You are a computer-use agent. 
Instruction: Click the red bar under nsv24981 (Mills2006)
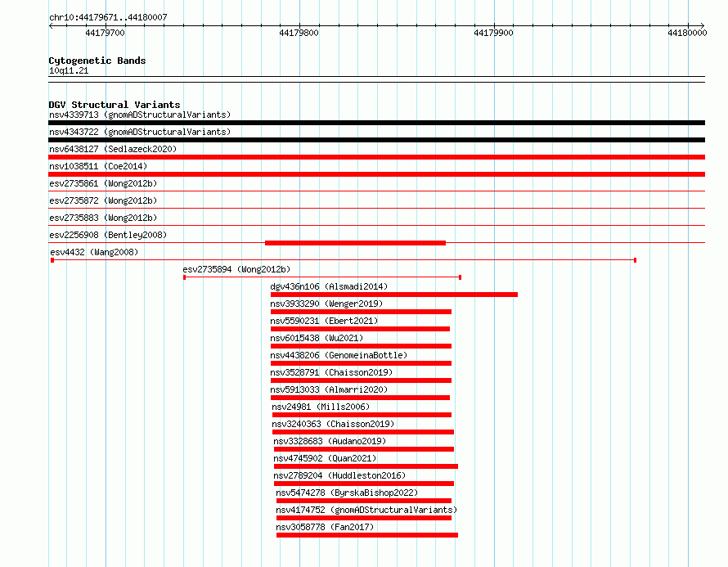[362, 415]
